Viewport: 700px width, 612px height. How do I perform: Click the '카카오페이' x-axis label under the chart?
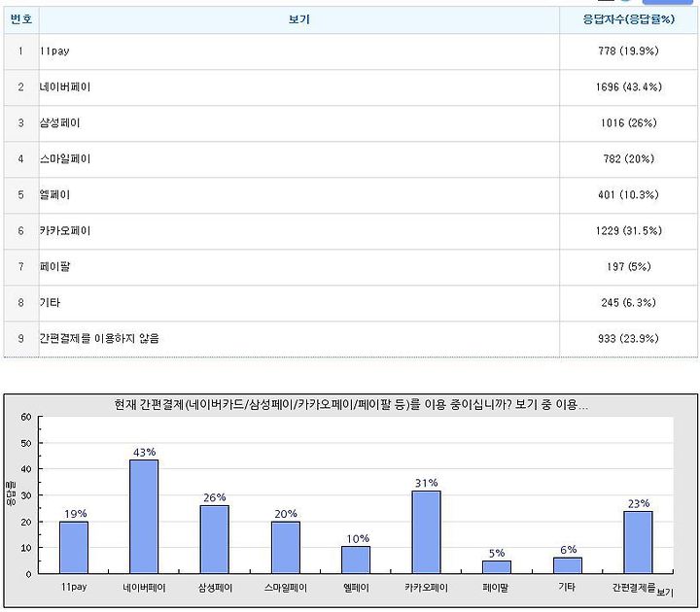click(x=427, y=588)
